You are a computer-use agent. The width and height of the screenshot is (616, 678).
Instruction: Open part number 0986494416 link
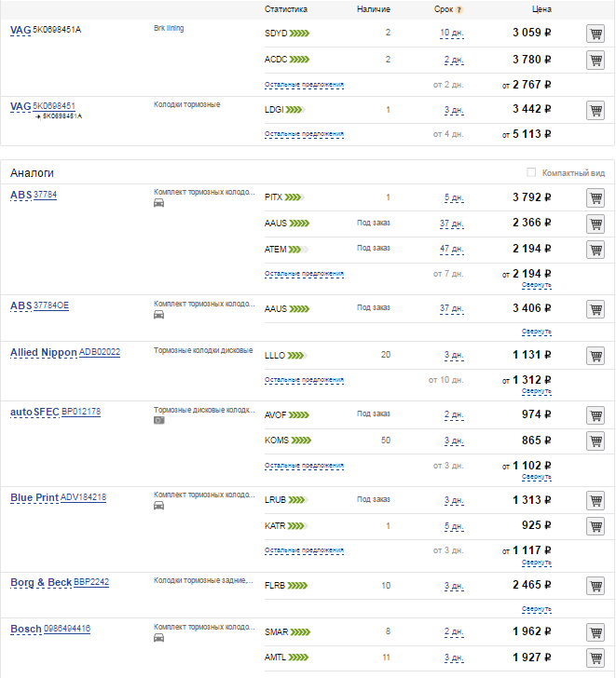click(67, 629)
